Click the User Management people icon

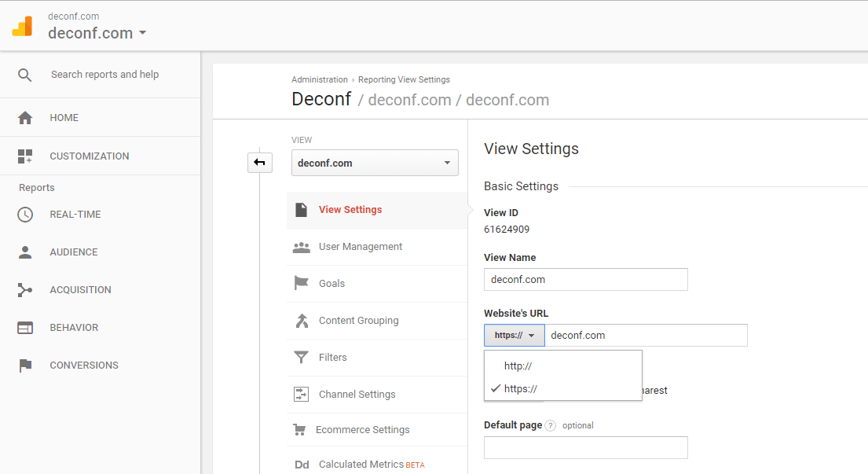[x=301, y=247]
